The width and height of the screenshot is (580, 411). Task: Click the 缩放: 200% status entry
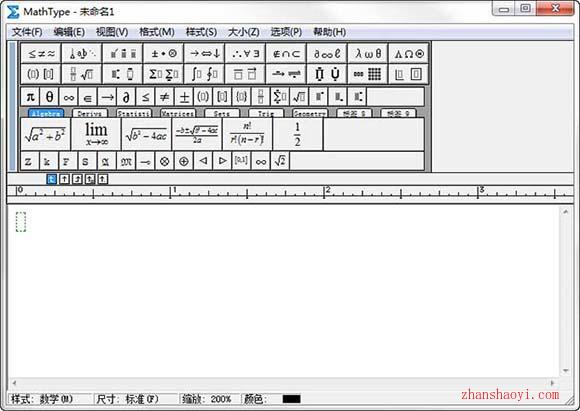tap(207, 399)
